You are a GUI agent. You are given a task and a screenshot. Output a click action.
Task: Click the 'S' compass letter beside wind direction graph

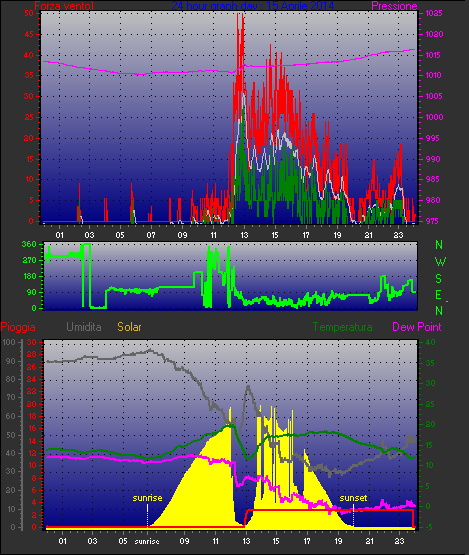click(439, 279)
